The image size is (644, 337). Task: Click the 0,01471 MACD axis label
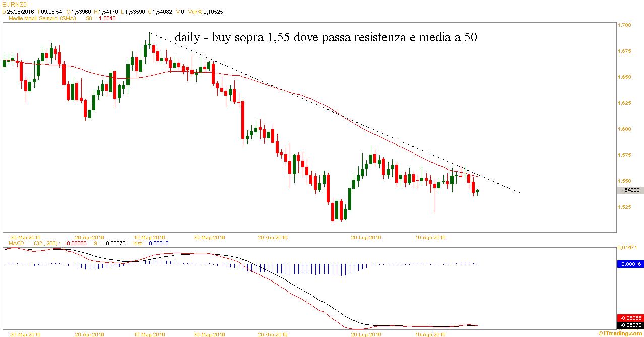(627, 248)
